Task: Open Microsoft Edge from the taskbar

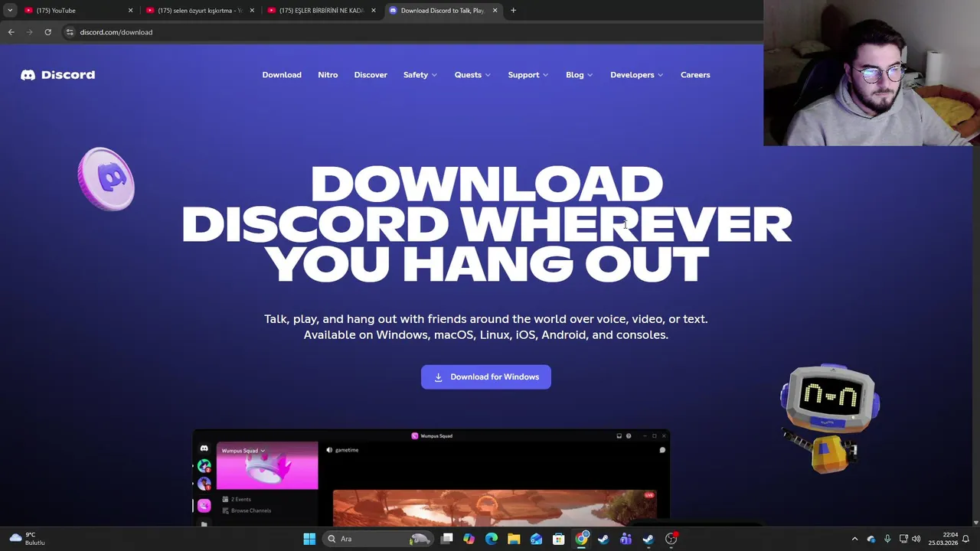Action: point(492,539)
